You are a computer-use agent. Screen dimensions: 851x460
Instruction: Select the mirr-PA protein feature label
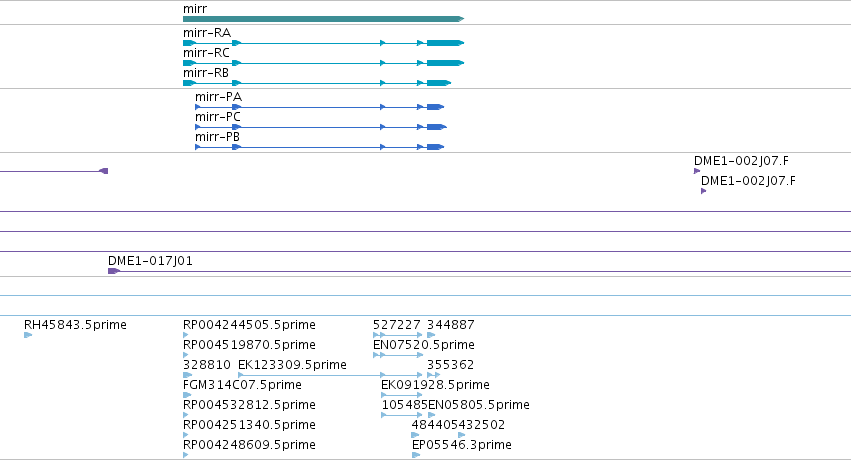click(218, 97)
